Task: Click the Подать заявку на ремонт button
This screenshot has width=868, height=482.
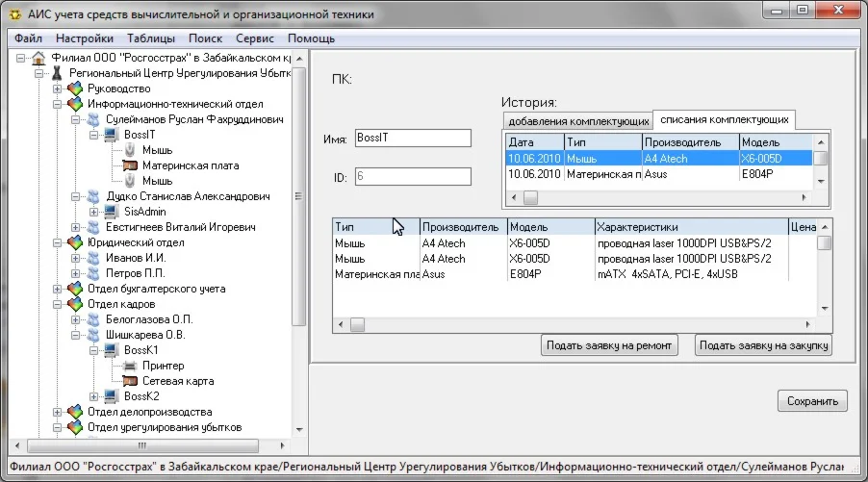Action: coord(609,345)
